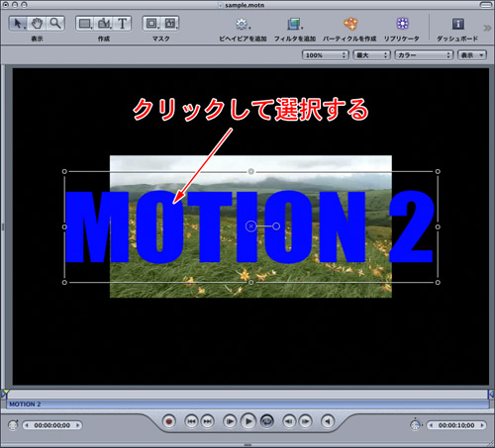Click the bottom-left bounding box handle

coord(64,283)
